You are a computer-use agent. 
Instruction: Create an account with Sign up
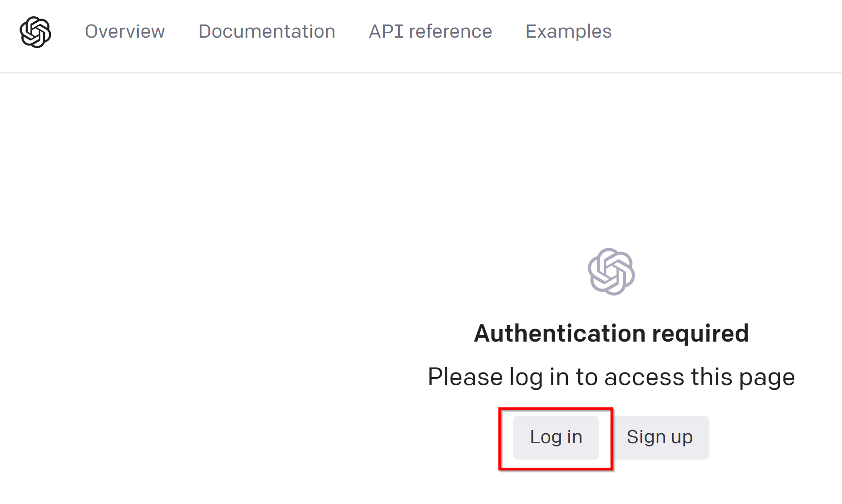point(660,437)
